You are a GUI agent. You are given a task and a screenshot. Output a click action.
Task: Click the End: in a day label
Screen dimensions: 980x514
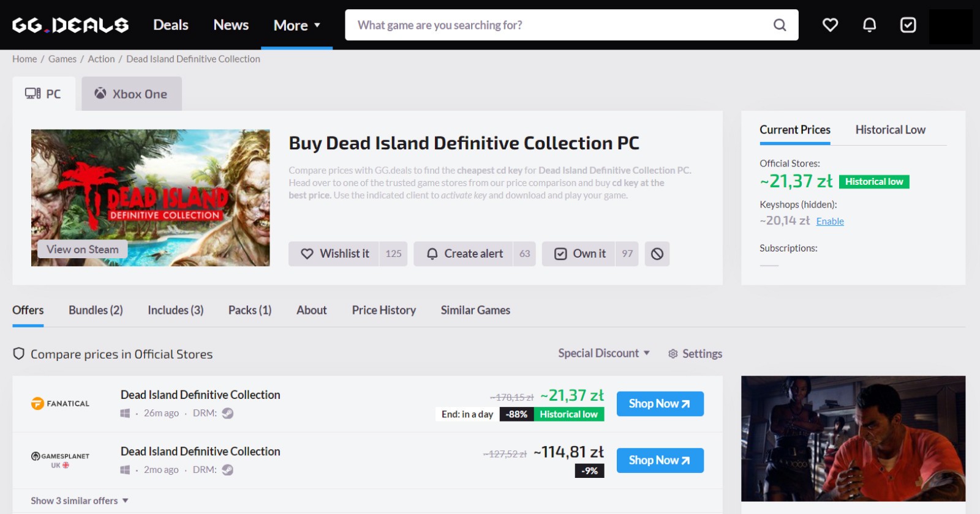tap(467, 414)
